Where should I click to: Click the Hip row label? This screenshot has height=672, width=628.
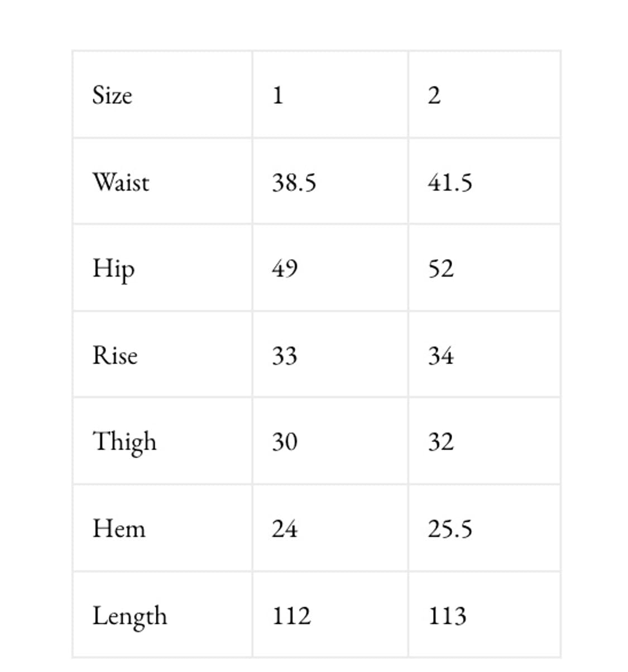point(113,269)
